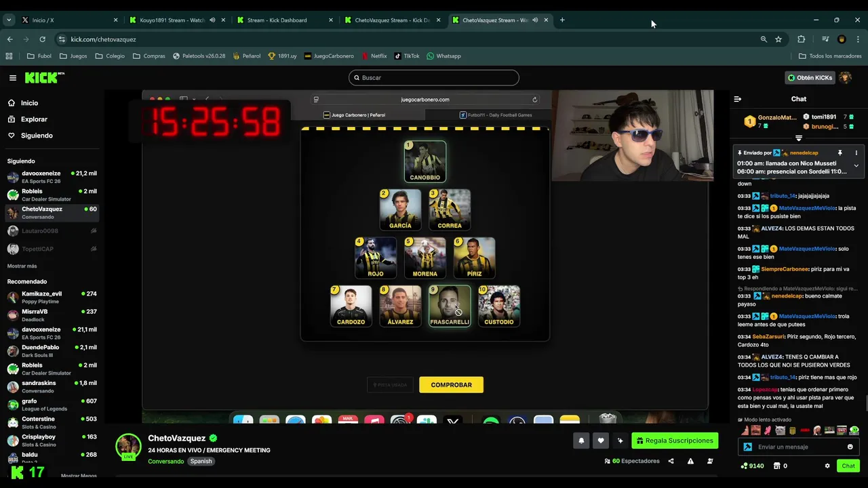
Task: Open the Juegos bookmarks folder
Action: [x=73, y=56]
